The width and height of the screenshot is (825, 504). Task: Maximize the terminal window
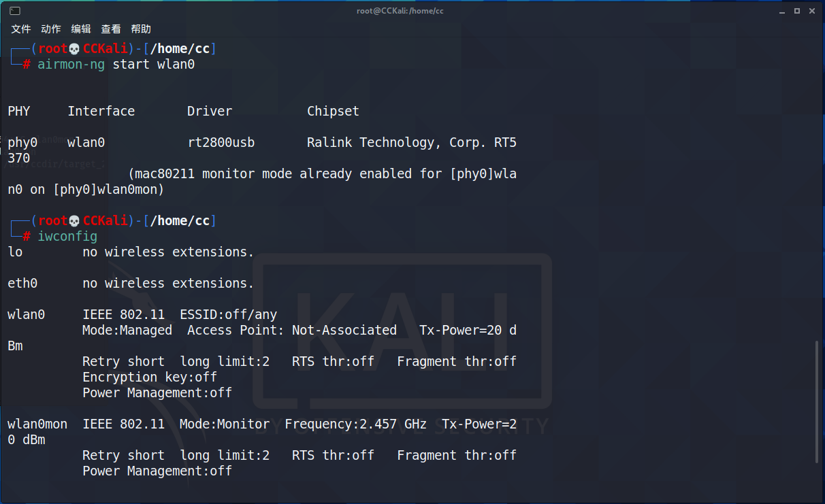click(797, 10)
